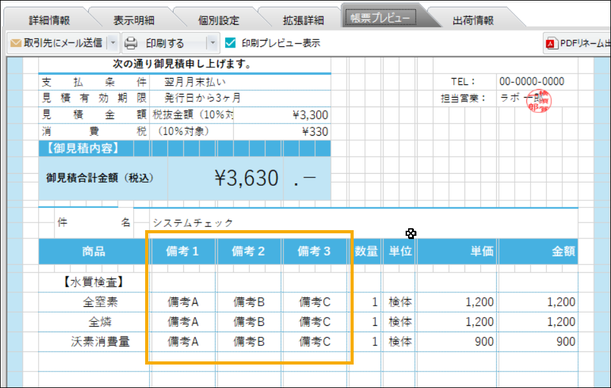Screen dimensions: 611x388
Task: Click the 備考1 column header
Action: [x=182, y=251]
